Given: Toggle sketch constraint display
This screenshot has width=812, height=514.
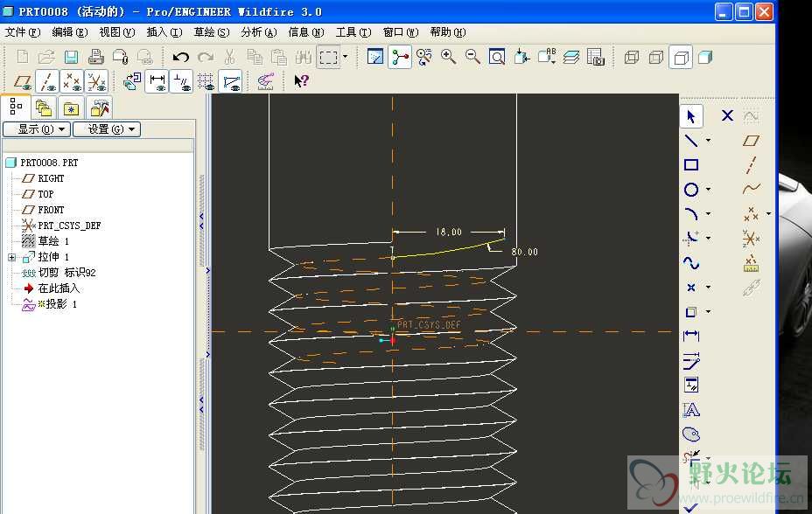Looking at the screenshot, I should pyautogui.click(x=181, y=81).
